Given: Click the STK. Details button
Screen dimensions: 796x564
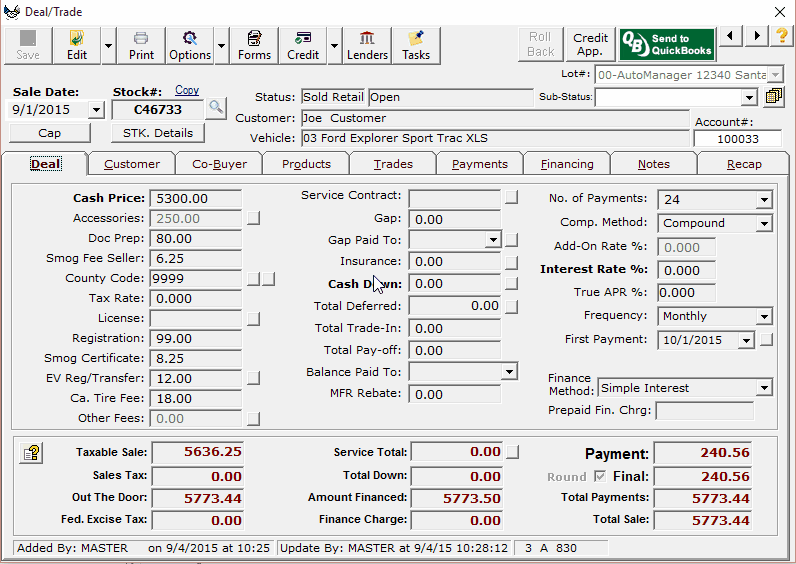Looking at the screenshot, I should 158,133.
